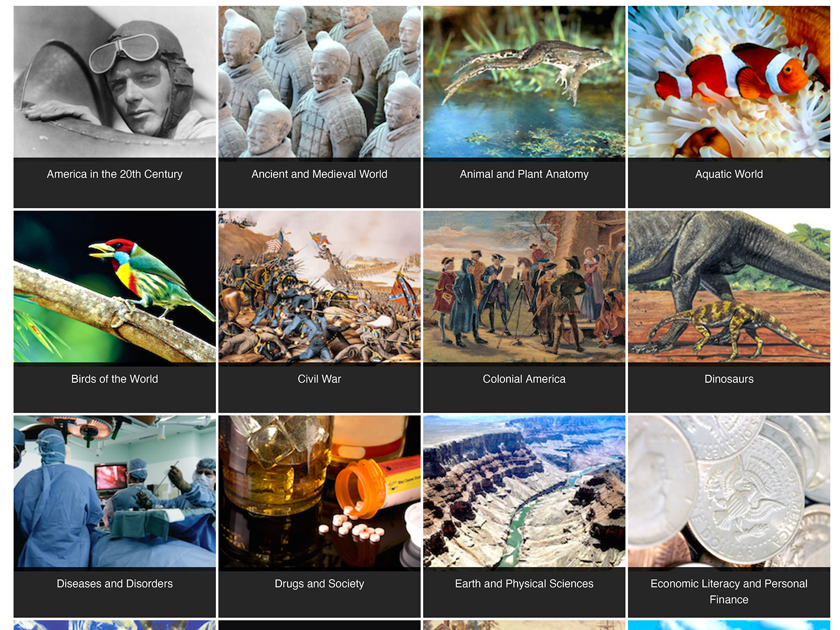Click the Civil War caption text
Screen dimensions: 840x630
coord(319,379)
